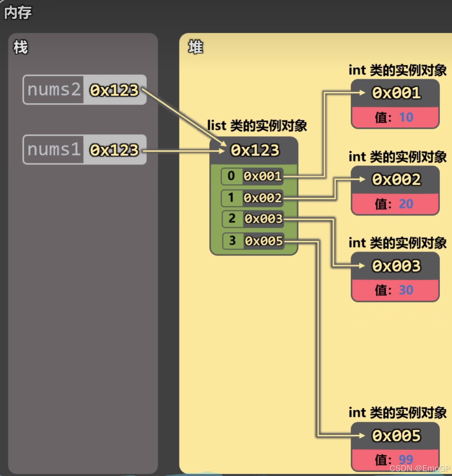Click the int object header 0x002
Image resolution: width=452 pixels, height=476 pixels.
[396, 179]
